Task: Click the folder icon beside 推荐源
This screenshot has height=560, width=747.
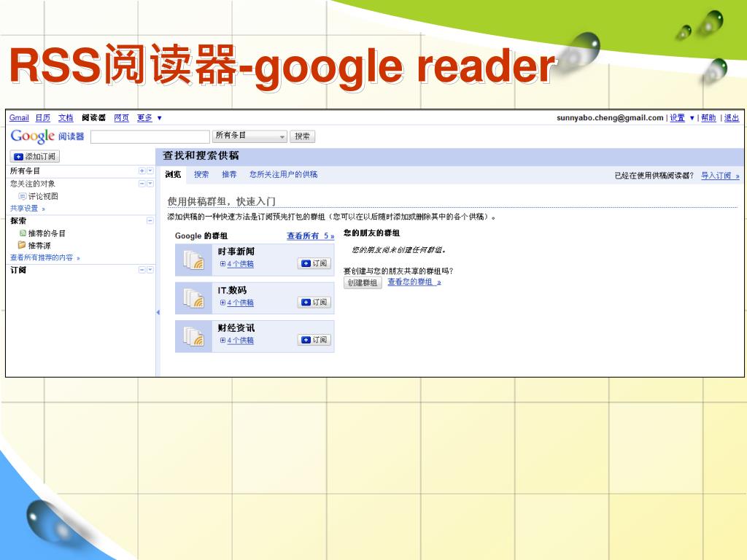Action: click(x=22, y=245)
